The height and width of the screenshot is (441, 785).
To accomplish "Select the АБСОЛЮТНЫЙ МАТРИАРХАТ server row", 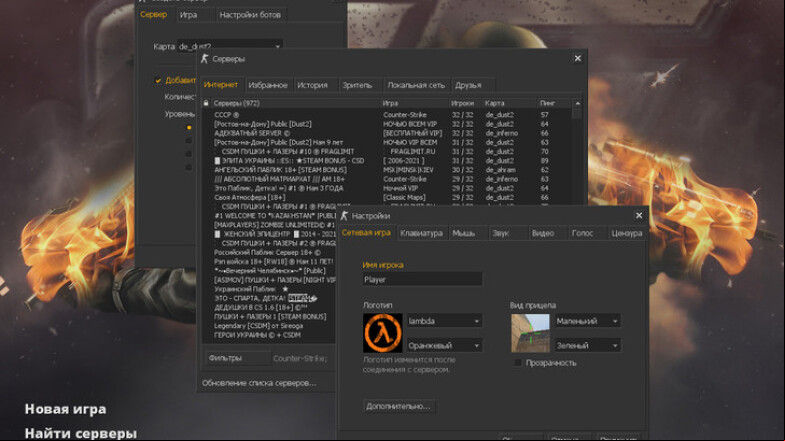I will [x=387, y=179].
